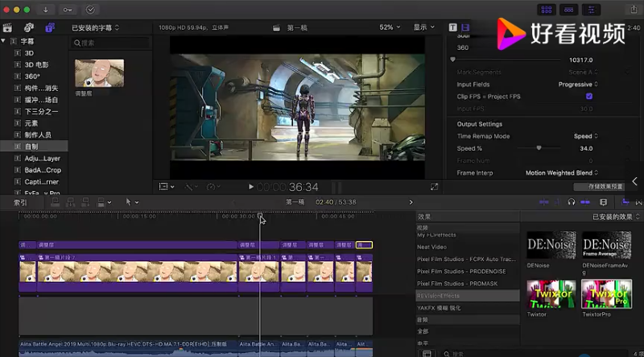Viewport: 644px width, 357px height.
Task: Tick Clip FPS = Project FPS checkbox
Action: (x=589, y=96)
